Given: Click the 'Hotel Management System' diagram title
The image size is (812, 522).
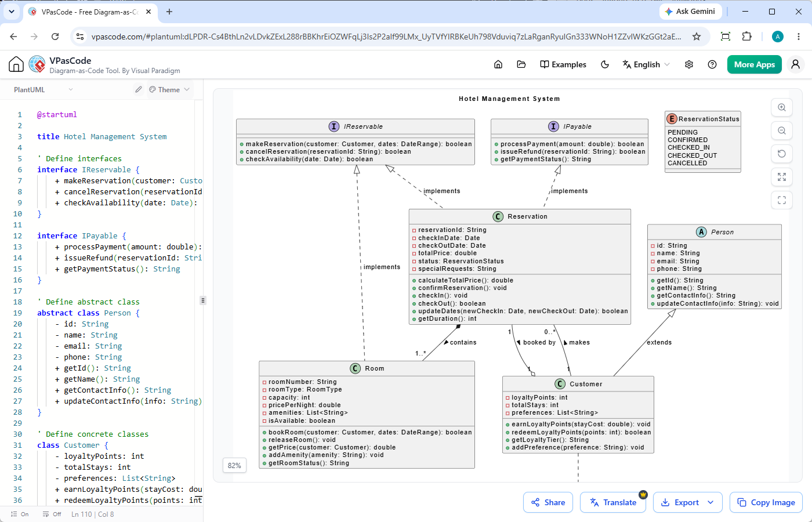Looking at the screenshot, I should [509, 99].
